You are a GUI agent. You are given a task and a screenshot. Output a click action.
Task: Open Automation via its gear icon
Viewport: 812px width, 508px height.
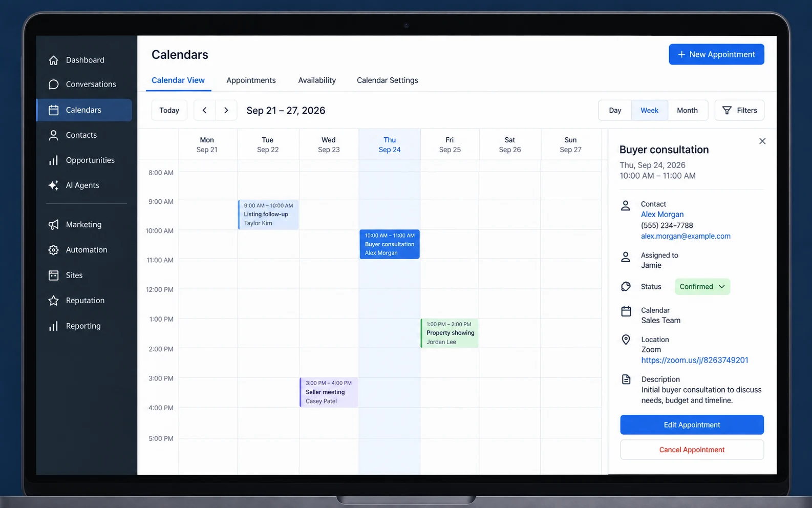pyautogui.click(x=53, y=250)
